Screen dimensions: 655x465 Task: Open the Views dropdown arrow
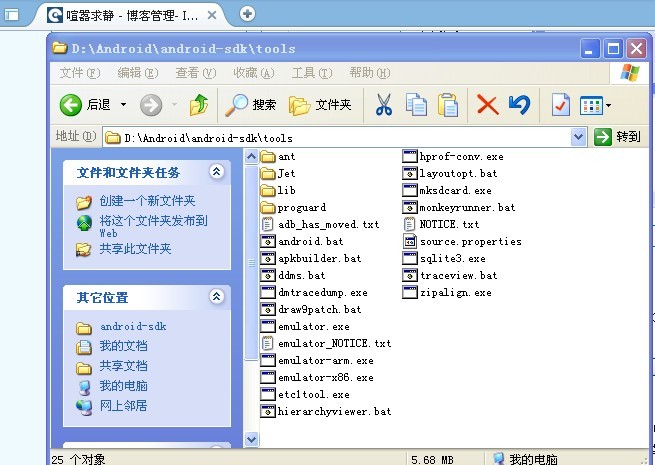tap(608, 105)
